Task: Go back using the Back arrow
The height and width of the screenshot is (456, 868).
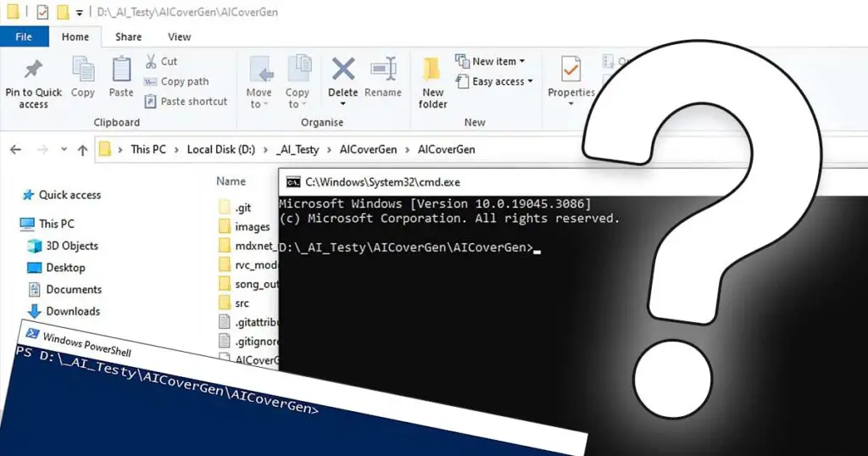Action: (15, 149)
